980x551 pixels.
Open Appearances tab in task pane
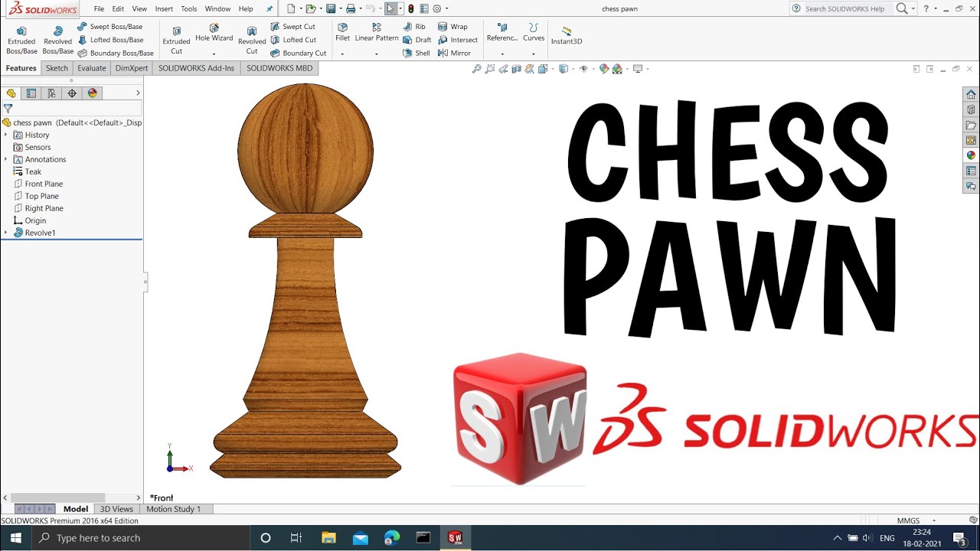coord(971,155)
